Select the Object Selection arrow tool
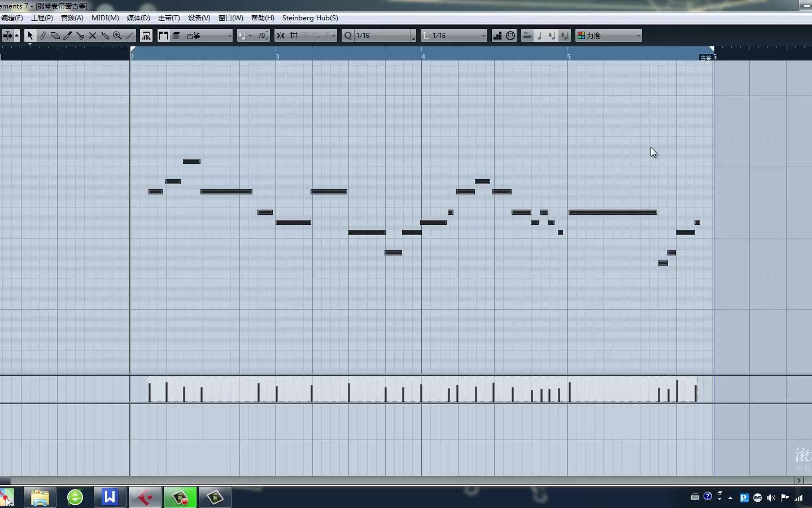Viewport: 812px width, 508px height. point(30,36)
